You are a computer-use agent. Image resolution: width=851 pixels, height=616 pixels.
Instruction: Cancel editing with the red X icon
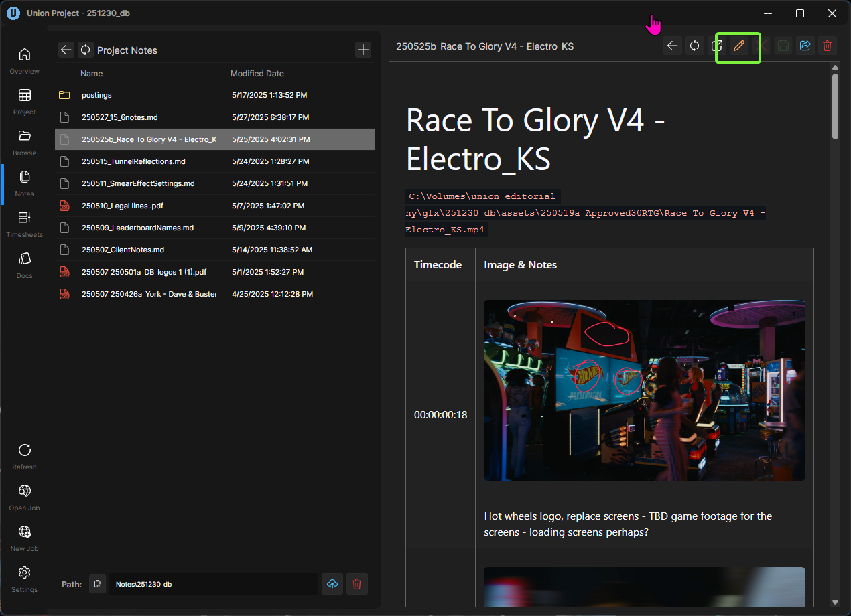pyautogui.click(x=761, y=46)
